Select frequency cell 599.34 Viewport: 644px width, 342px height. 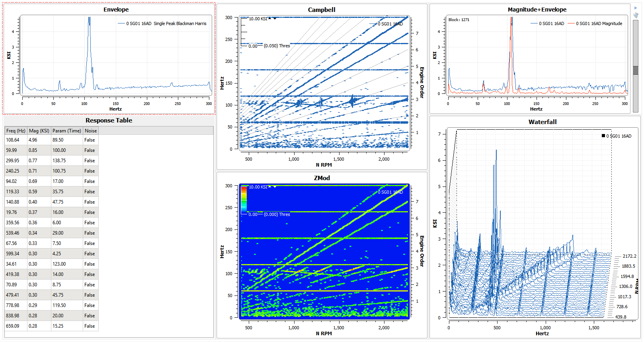[16, 254]
